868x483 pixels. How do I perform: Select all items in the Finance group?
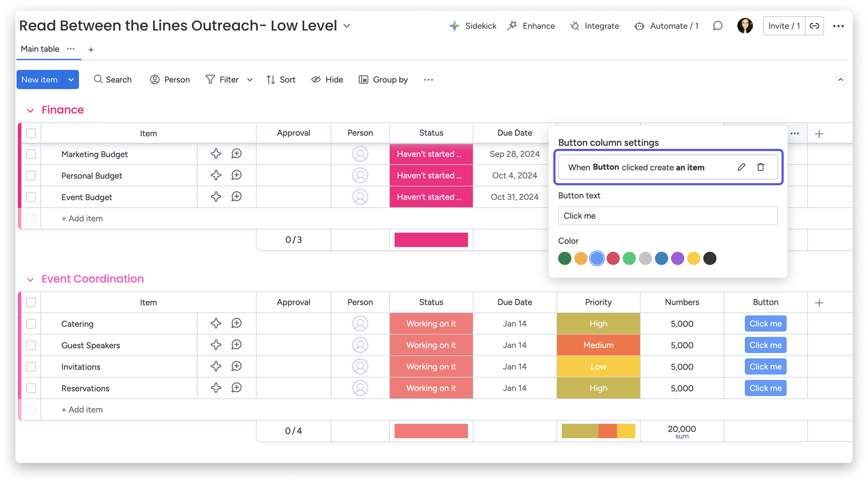point(31,133)
